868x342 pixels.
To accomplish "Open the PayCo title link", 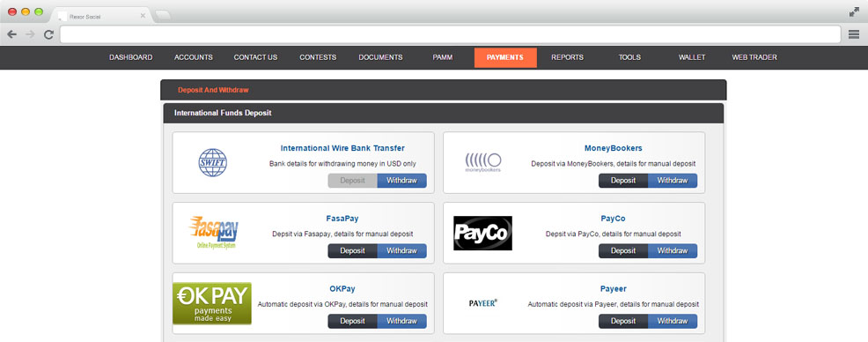I will click(614, 219).
